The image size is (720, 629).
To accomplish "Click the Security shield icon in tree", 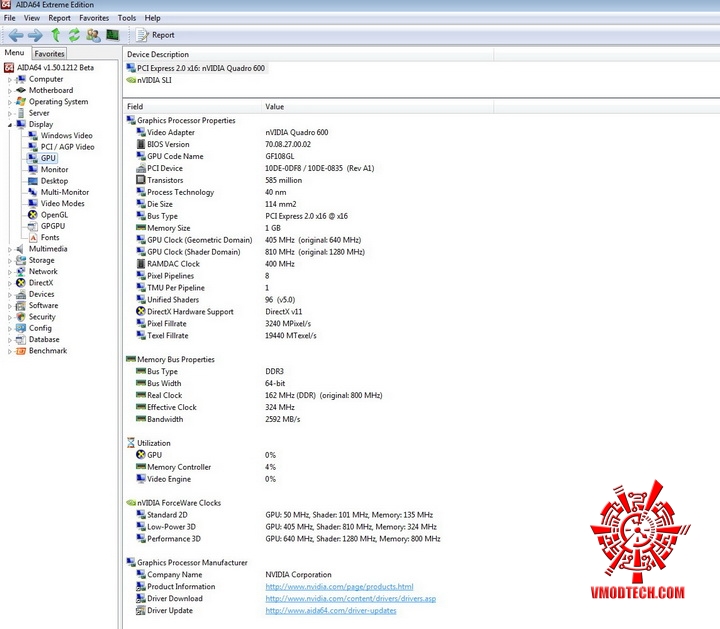I will 21,317.
